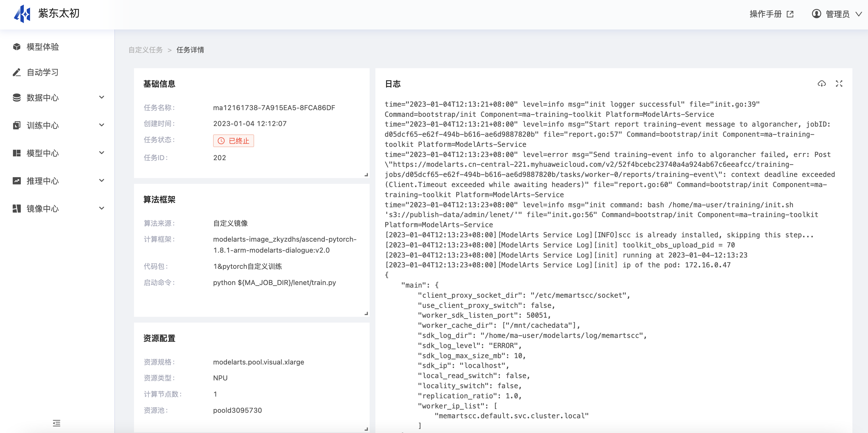
Task: Download the log with cloud icon
Action: [x=822, y=84]
